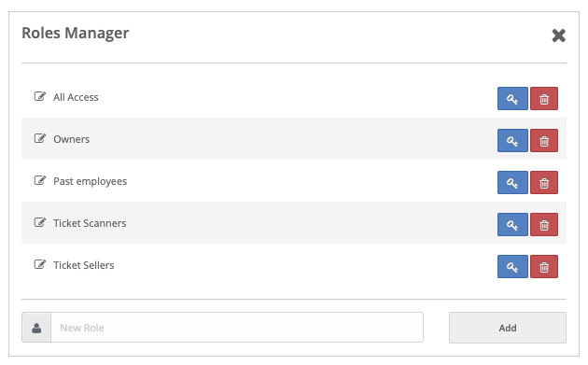Delete the Past employees role
Viewport: 588px width, 365px height.
[544, 183]
